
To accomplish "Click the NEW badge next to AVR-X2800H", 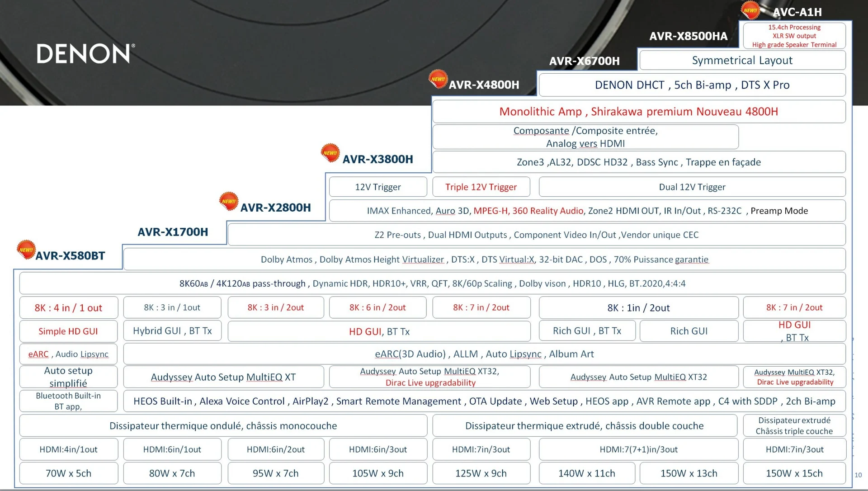I will pyautogui.click(x=228, y=201).
